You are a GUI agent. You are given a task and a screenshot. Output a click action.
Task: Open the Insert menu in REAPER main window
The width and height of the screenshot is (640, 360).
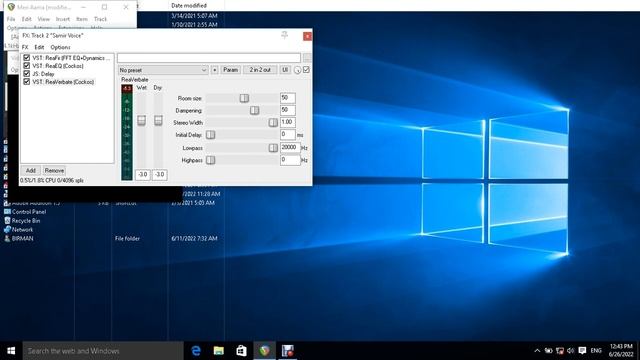tap(63, 19)
